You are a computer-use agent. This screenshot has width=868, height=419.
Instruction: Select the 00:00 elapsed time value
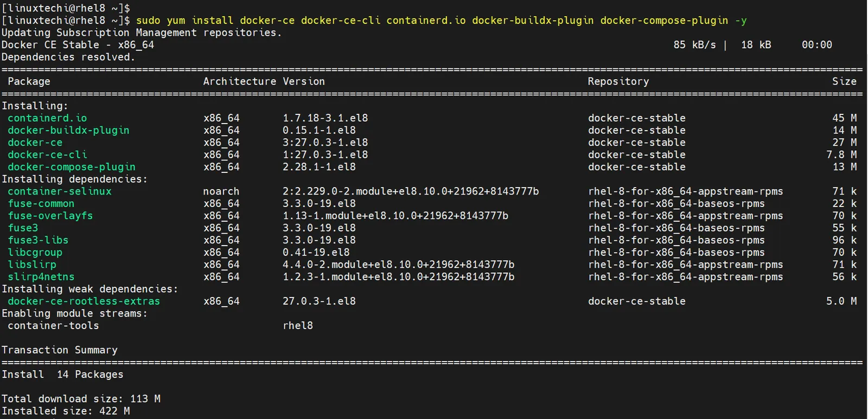pyautogui.click(x=817, y=45)
